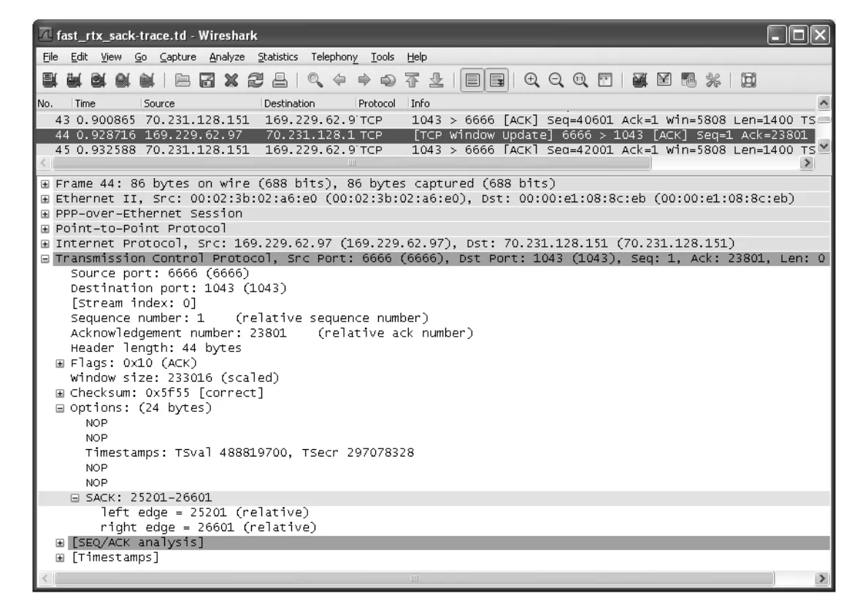The height and width of the screenshot is (604, 868).
Task: Sort by the Time column header
Action: coord(107,104)
